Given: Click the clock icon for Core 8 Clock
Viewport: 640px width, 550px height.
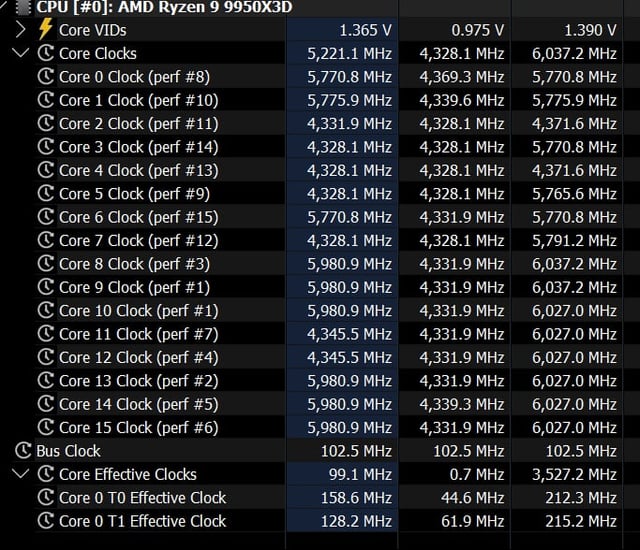Looking at the screenshot, I should pos(46,264).
